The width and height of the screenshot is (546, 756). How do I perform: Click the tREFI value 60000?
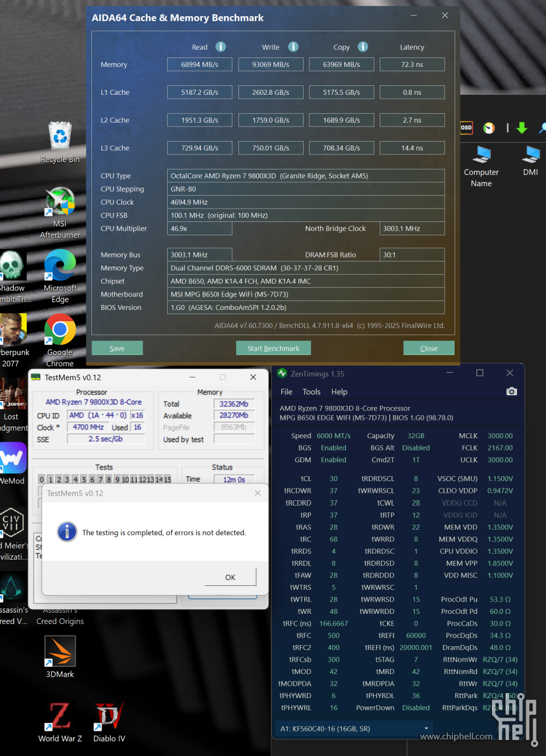pos(416,635)
